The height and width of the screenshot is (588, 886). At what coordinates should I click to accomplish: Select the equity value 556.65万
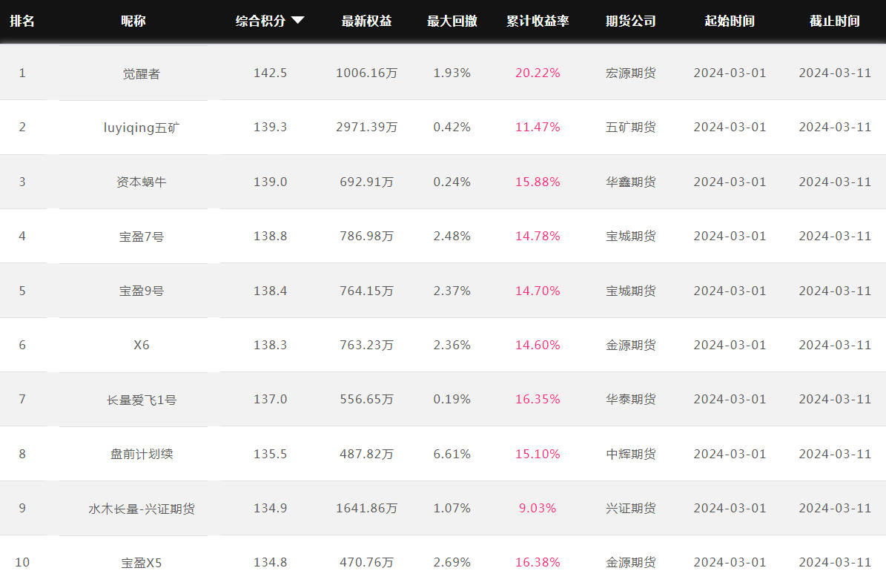(367, 400)
